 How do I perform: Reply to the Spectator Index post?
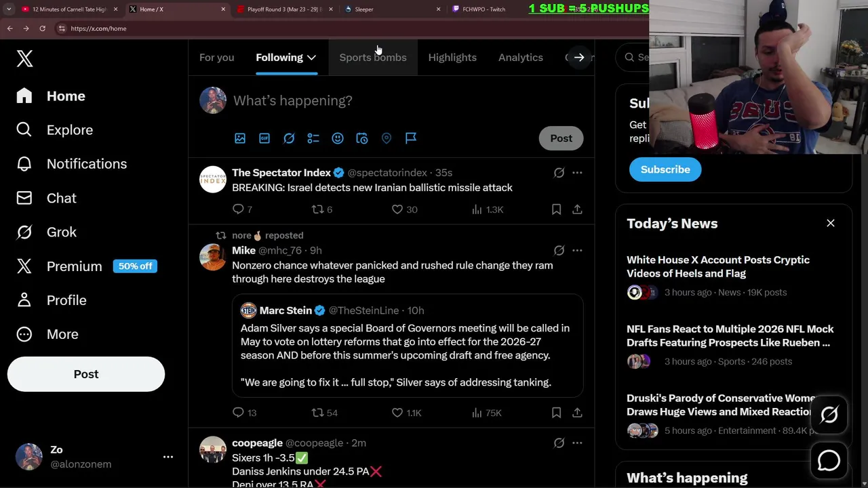click(242, 209)
